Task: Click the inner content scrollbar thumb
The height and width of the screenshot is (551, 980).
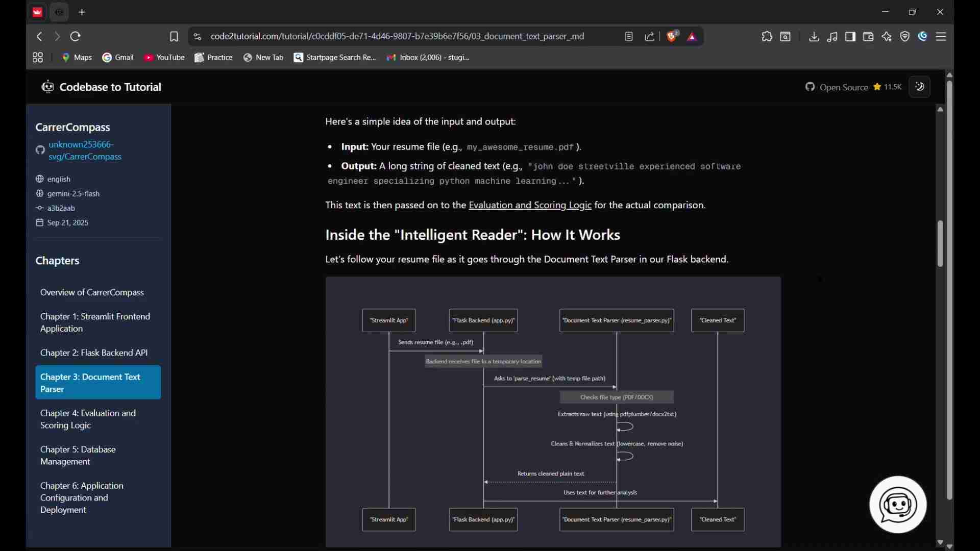Action: tap(941, 244)
